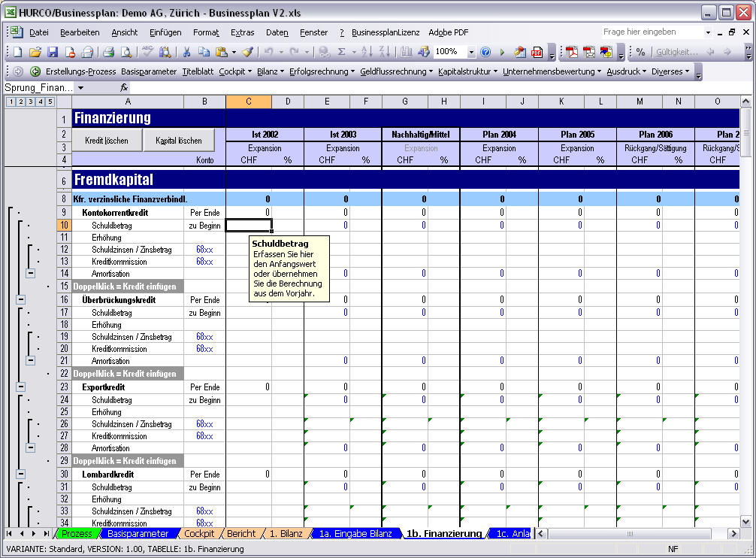The image size is (756, 558).
Task: Send the workbook by e-mail icon
Action: [x=88, y=52]
